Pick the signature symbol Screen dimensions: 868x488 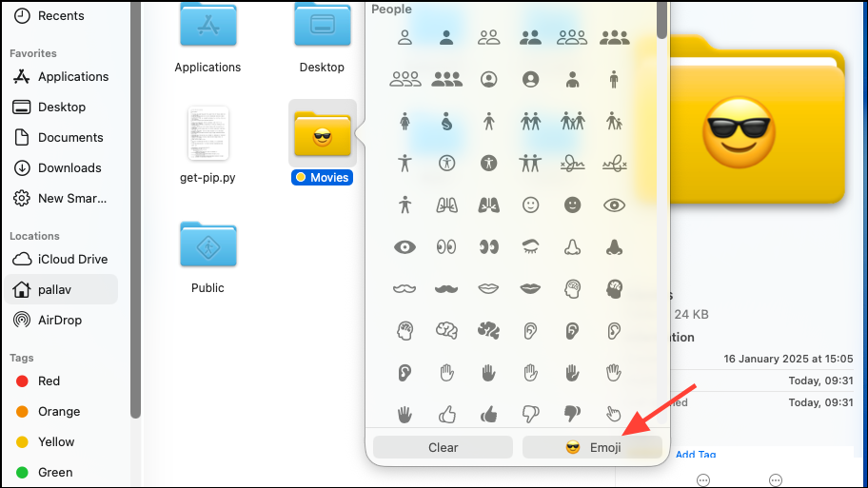pyautogui.click(x=572, y=164)
